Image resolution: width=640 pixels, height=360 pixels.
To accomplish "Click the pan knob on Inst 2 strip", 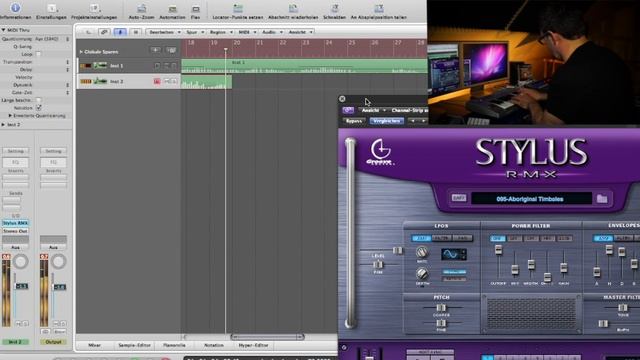I will 20,262.
